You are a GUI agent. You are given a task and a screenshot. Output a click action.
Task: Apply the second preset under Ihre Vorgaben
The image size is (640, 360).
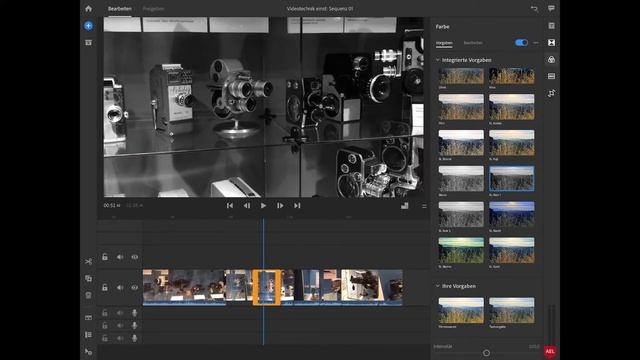coord(511,310)
